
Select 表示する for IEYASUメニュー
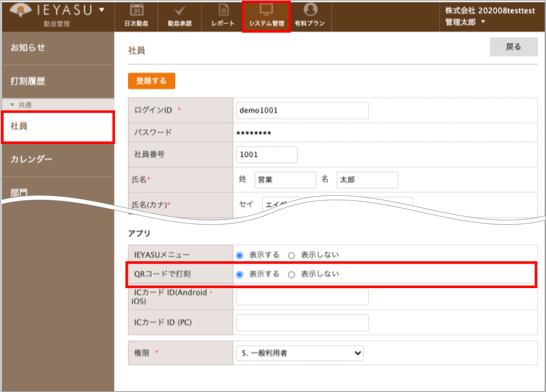pyautogui.click(x=240, y=255)
